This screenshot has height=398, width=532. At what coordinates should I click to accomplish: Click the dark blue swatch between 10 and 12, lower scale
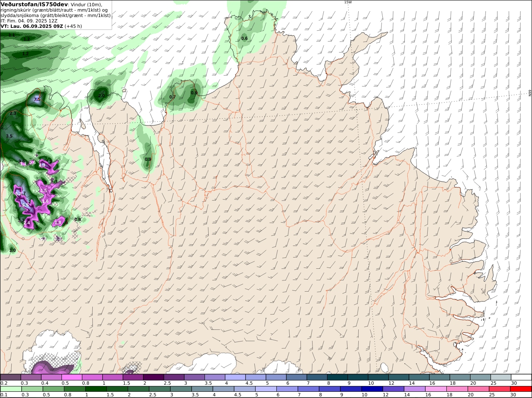coord(372,389)
